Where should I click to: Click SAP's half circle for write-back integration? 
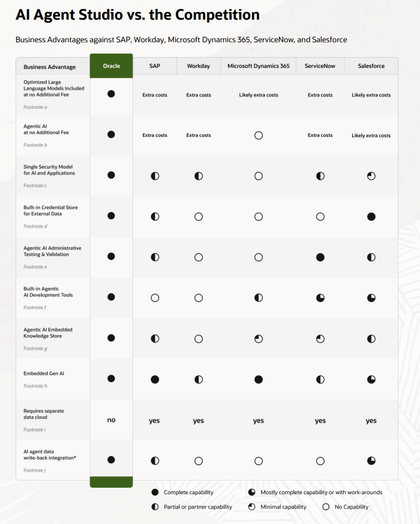[155, 460]
